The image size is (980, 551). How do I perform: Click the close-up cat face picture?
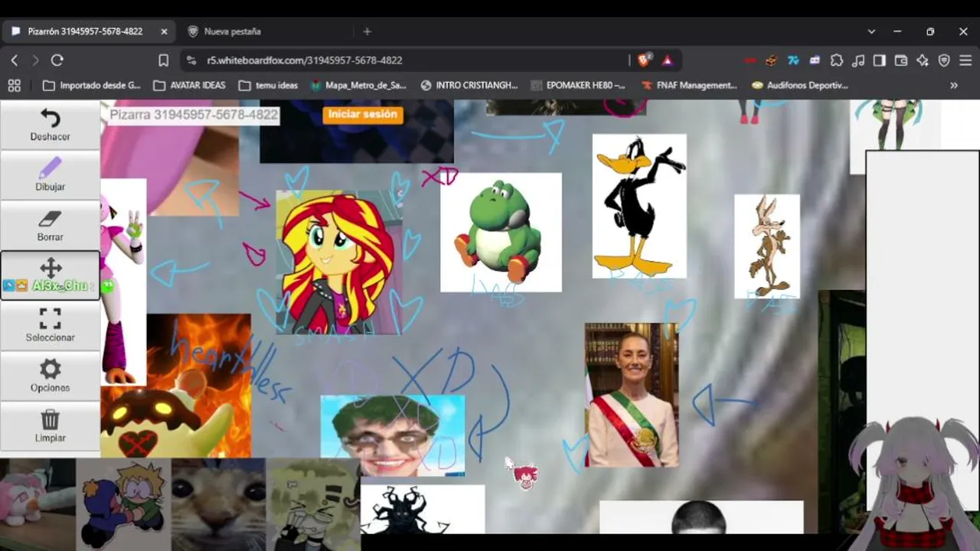[x=218, y=504]
